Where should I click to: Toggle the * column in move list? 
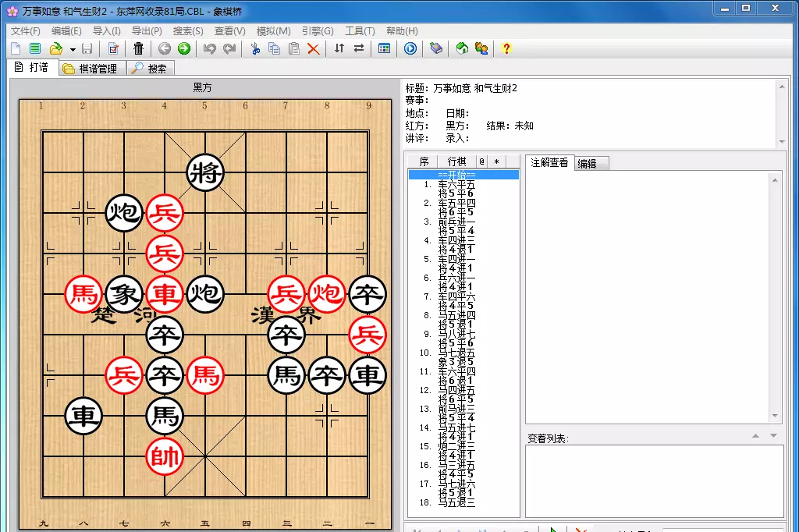point(497,161)
